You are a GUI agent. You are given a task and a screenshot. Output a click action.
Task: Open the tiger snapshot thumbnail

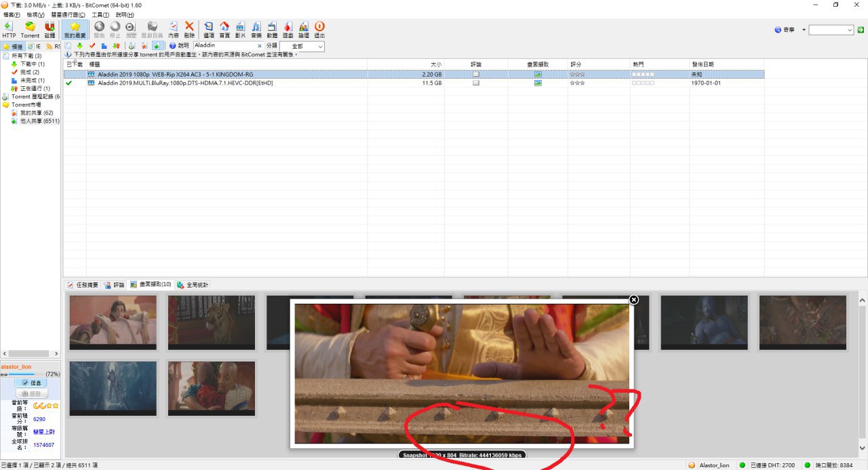[x=212, y=322]
